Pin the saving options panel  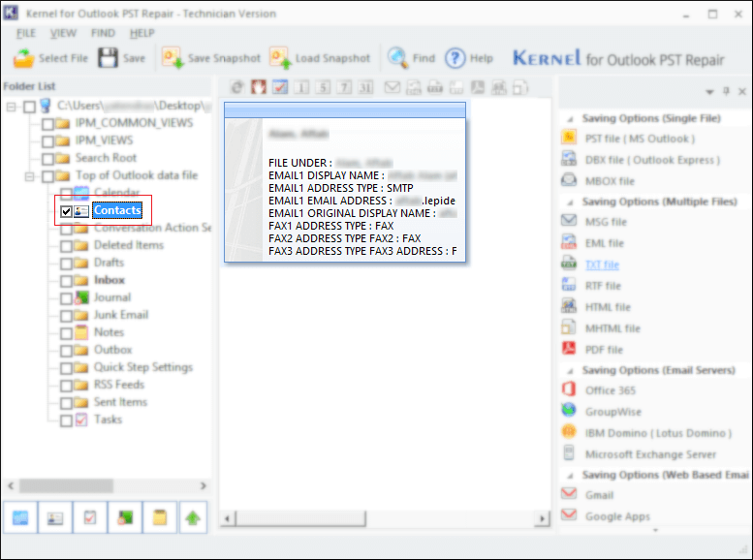[726, 91]
